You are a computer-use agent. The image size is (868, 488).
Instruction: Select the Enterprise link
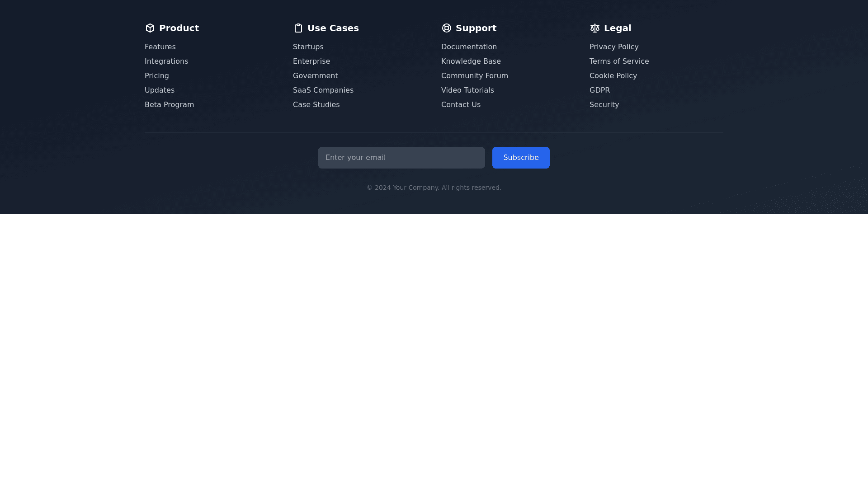tap(311, 61)
